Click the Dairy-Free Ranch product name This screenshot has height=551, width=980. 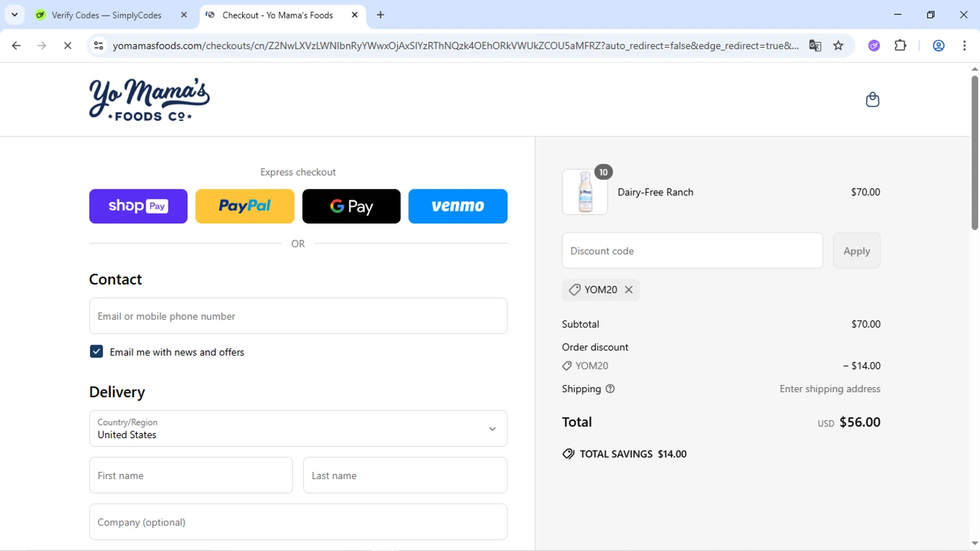pos(655,192)
